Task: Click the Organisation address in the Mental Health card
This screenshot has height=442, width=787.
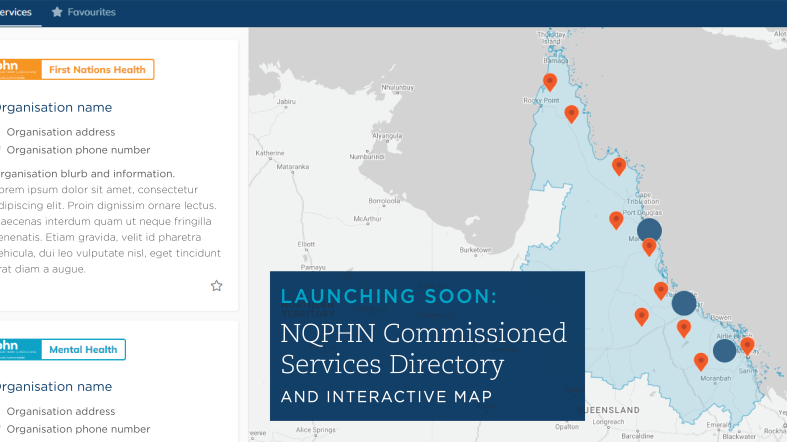Action: pyautogui.click(x=61, y=411)
